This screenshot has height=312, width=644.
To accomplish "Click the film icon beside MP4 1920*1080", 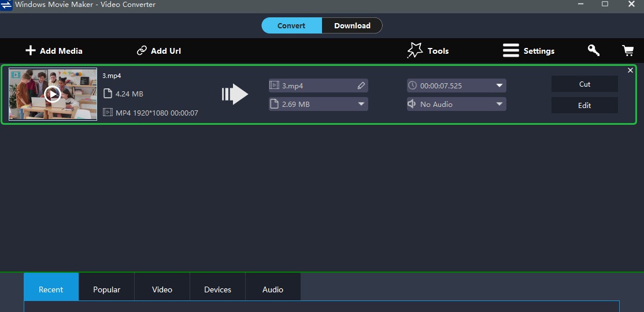I will (108, 112).
